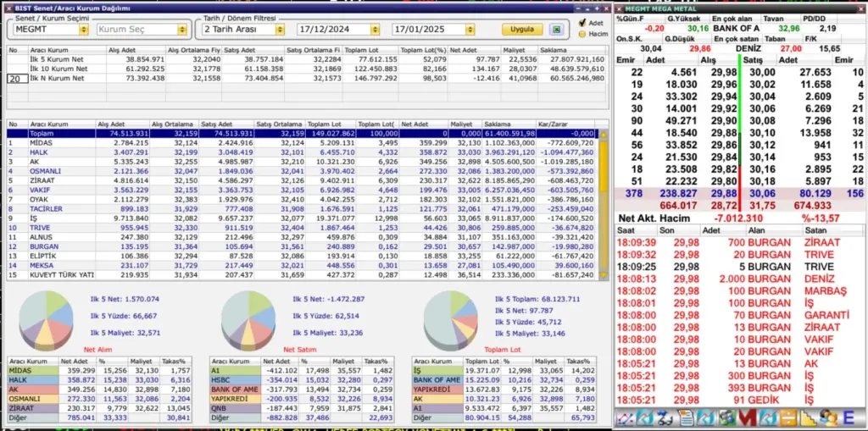Viewport: 868px width, 431px height.
Task: Click the broker table vertical scrollbar thumb
Action: point(604,166)
